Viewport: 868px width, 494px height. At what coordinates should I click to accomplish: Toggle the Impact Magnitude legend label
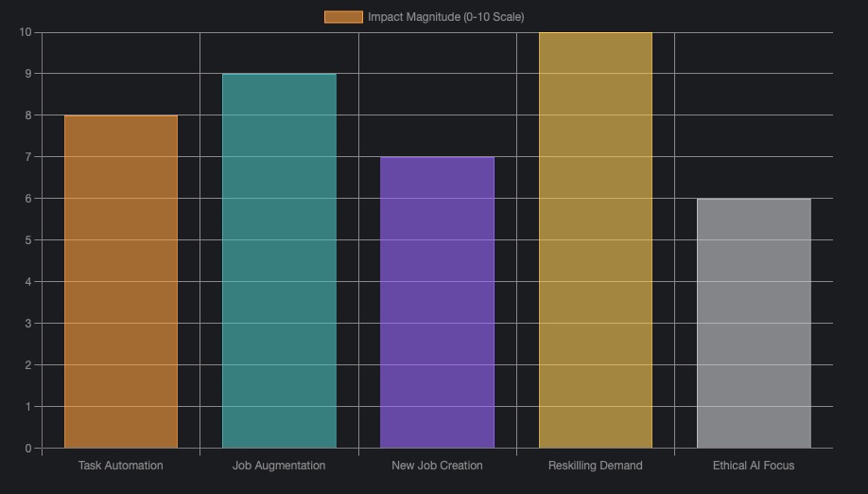tap(445, 17)
